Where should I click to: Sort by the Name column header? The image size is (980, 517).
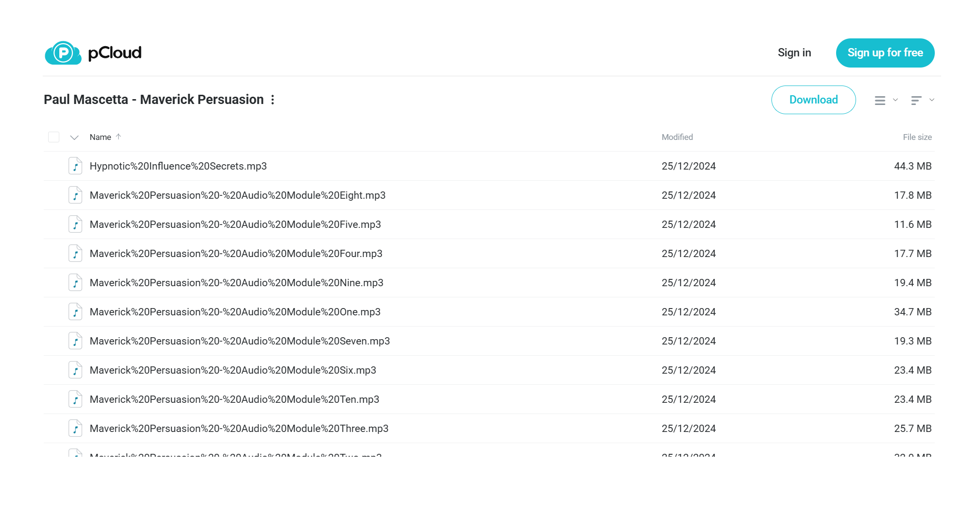pyautogui.click(x=100, y=137)
